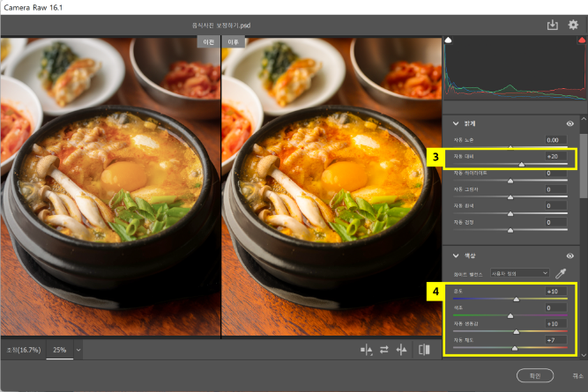The height and width of the screenshot is (392, 588).
Task: Click the 자동 채도 slider handle
Action: point(515,348)
